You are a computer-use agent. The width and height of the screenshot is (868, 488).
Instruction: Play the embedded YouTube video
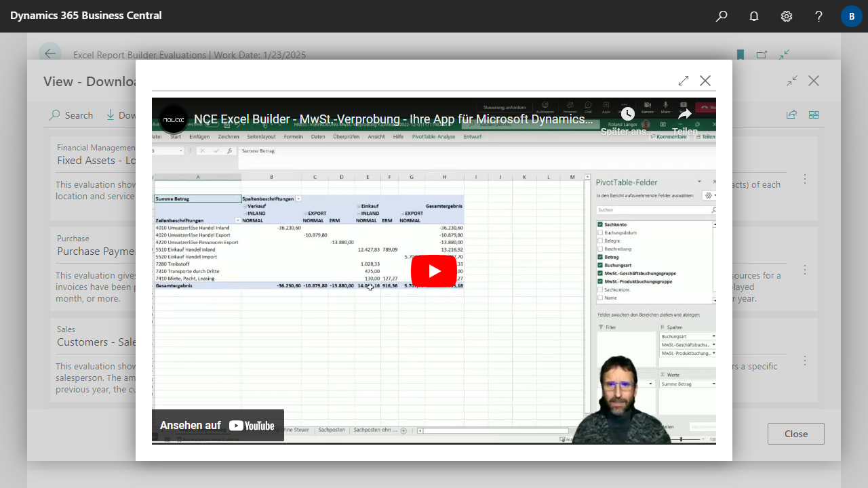point(434,271)
